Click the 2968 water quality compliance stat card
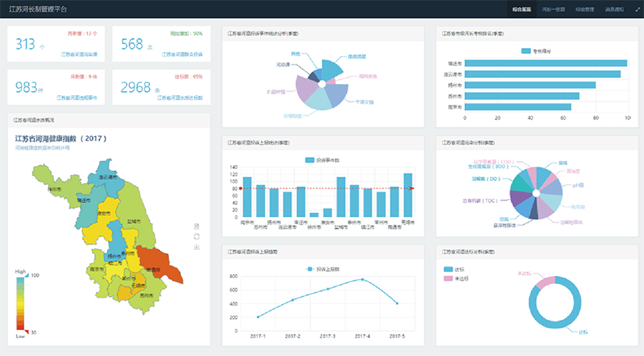Viewport: 644px width, 356px height. (x=161, y=87)
